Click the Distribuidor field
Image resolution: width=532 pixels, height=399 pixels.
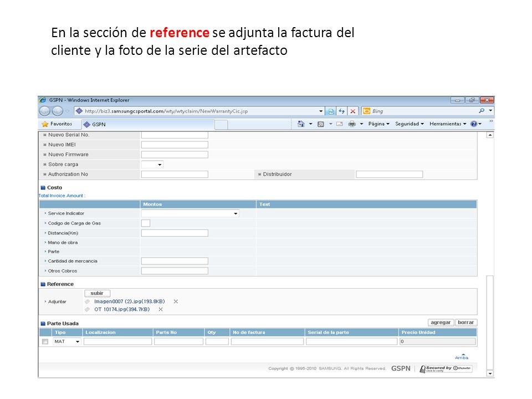click(x=389, y=175)
